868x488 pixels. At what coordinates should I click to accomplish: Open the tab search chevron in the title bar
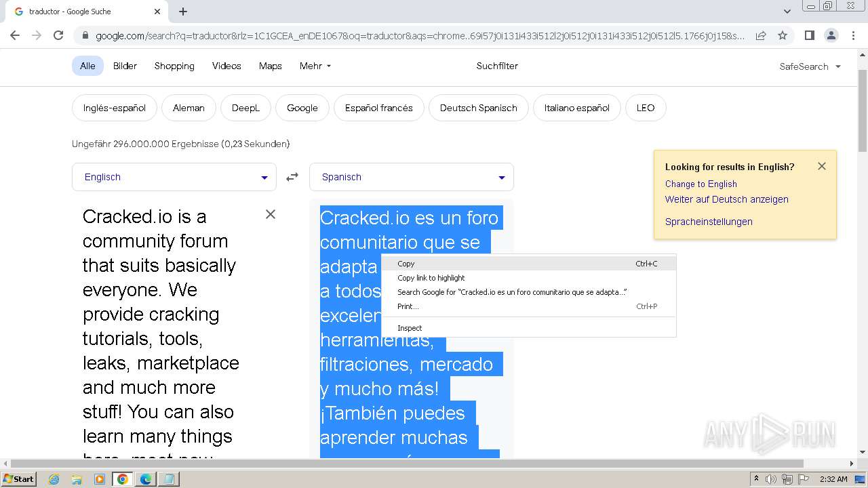[x=787, y=12]
